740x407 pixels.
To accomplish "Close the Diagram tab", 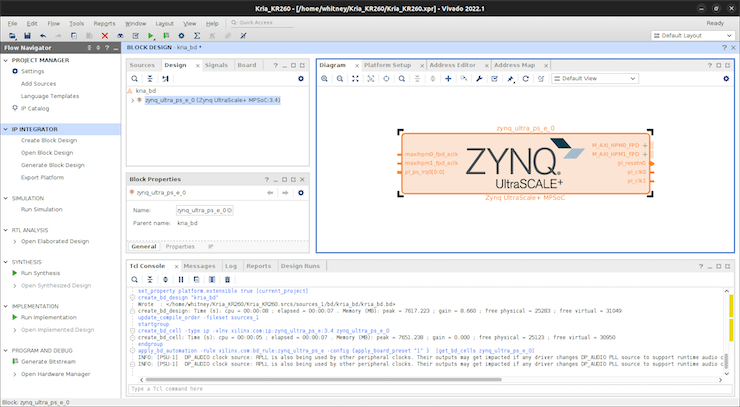I will [357, 66].
